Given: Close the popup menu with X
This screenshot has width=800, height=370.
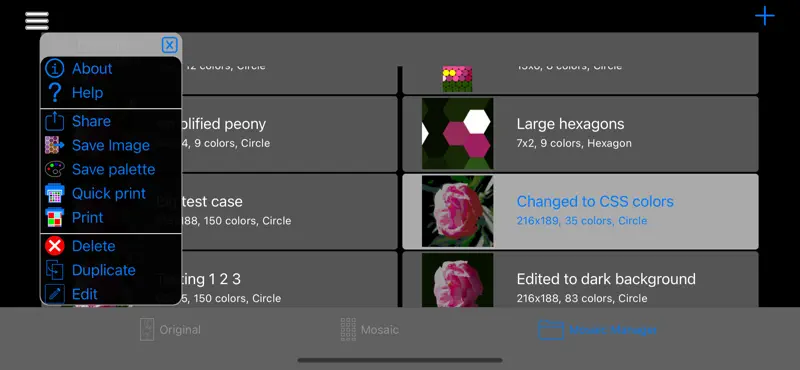Looking at the screenshot, I should coord(169,45).
